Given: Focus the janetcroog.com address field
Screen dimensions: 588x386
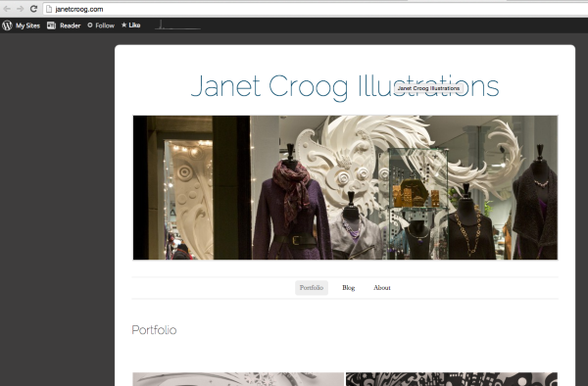Looking at the screenshot, I should (x=315, y=9).
